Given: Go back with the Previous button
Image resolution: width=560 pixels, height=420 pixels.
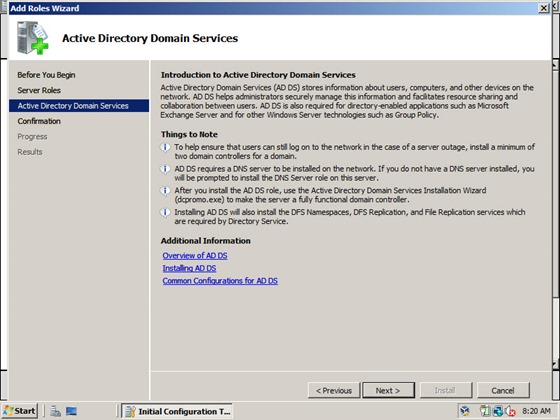Looking at the screenshot, I should click(x=334, y=390).
